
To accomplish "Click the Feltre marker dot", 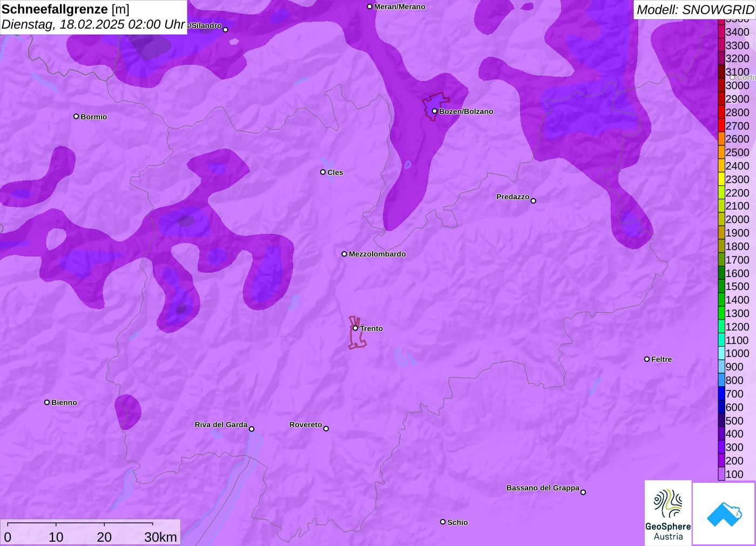I will pos(647,359).
